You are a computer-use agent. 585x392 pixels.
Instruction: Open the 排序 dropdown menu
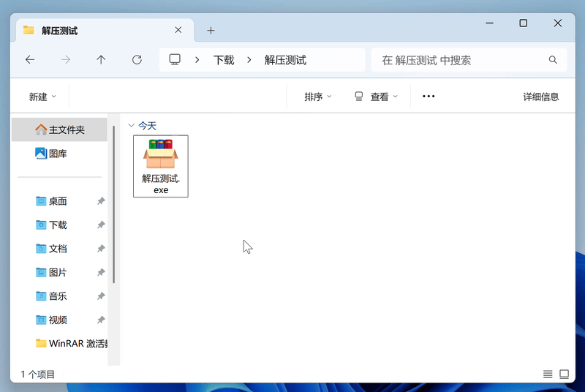coord(318,97)
